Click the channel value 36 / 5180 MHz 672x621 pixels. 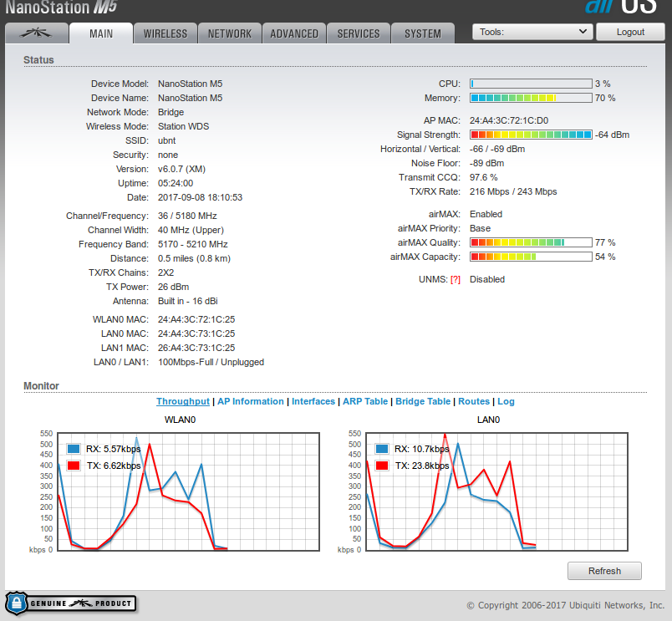[187, 216]
